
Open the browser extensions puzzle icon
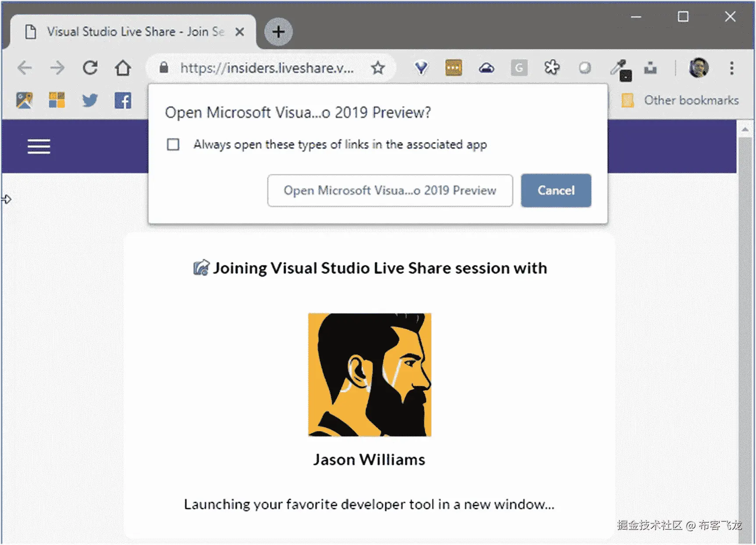[552, 68]
